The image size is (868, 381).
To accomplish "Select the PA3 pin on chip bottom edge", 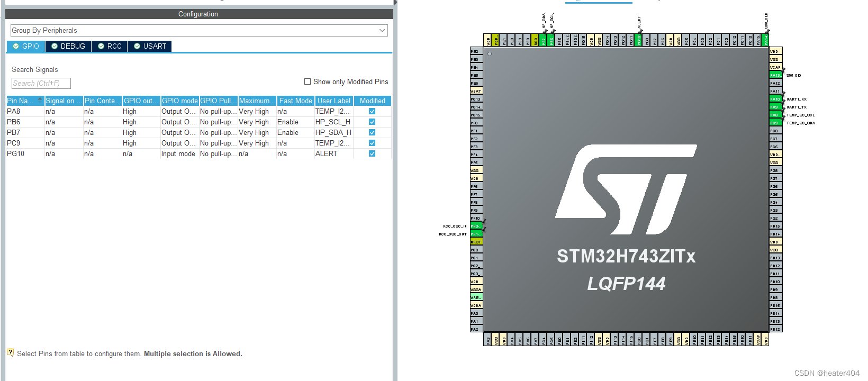I will pyautogui.click(x=487, y=340).
